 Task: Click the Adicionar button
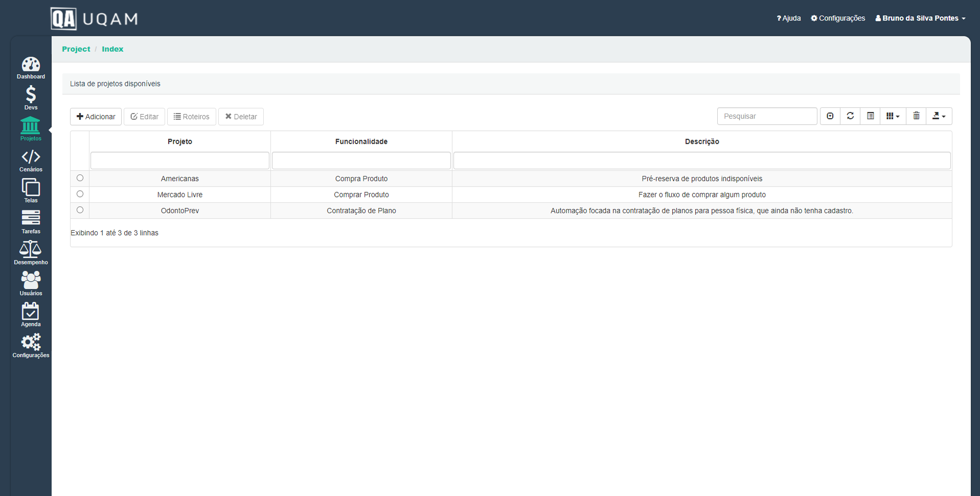[x=96, y=117]
